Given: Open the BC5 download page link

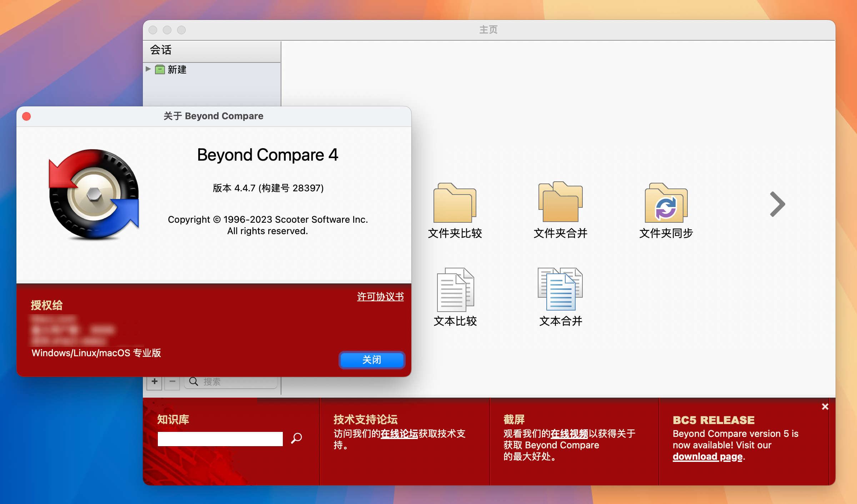Looking at the screenshot, I should [x=708, y=457].
